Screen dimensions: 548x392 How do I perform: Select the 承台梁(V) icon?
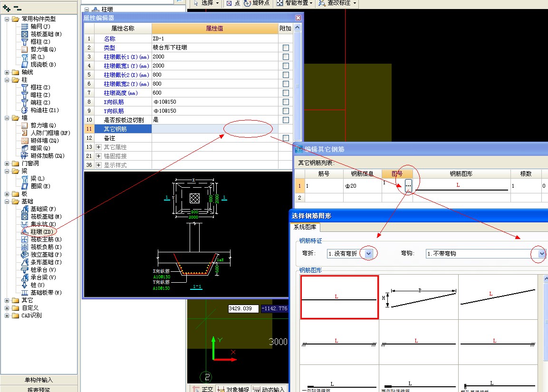tap(24, 277)
